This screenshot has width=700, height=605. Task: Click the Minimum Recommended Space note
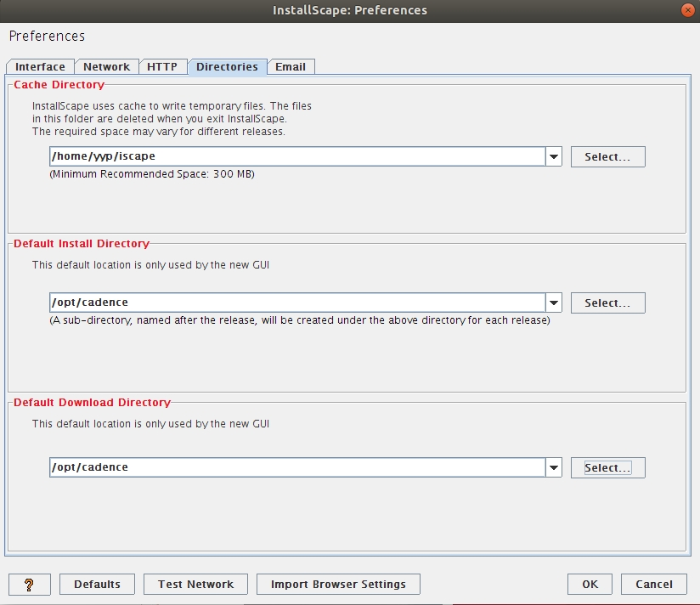(x=152, y=173)
